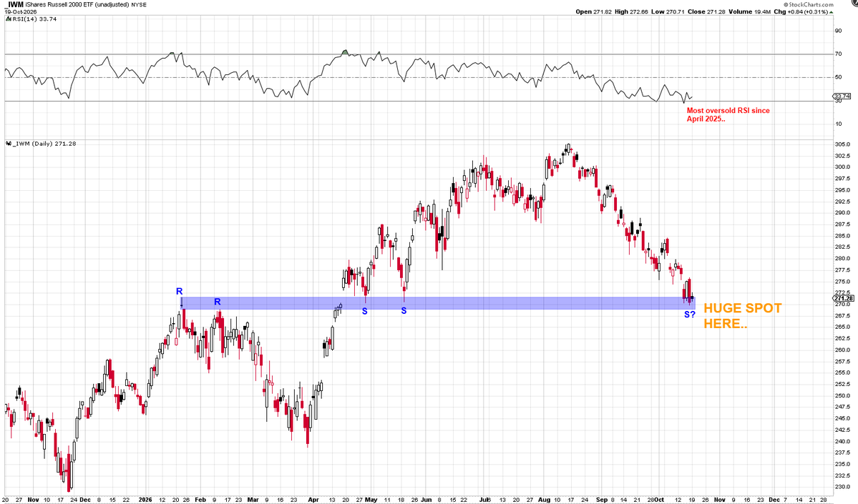
Task: Click the RSI current-value tag '33.74' on the axis
Action: [843, 97]
